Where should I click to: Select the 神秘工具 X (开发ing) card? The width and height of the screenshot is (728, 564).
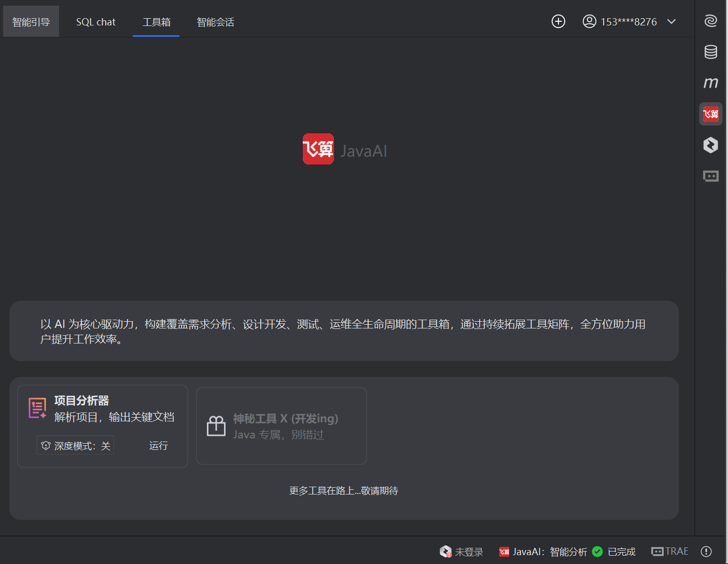point(282,426)
